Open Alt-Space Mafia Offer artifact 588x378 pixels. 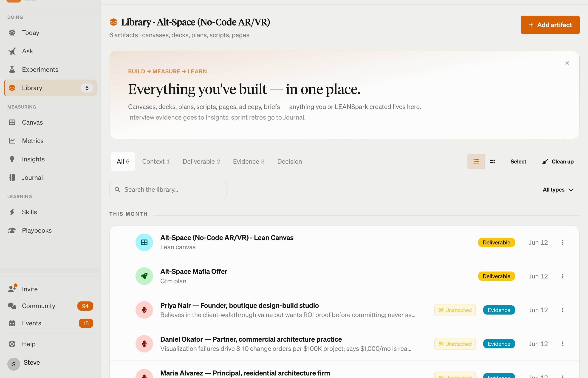point(194,272)
